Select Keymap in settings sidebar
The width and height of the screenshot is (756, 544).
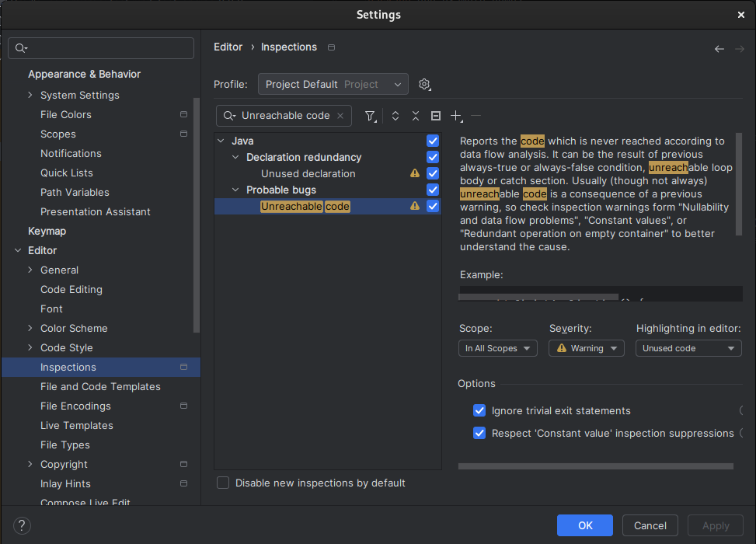tap(47, 231)
